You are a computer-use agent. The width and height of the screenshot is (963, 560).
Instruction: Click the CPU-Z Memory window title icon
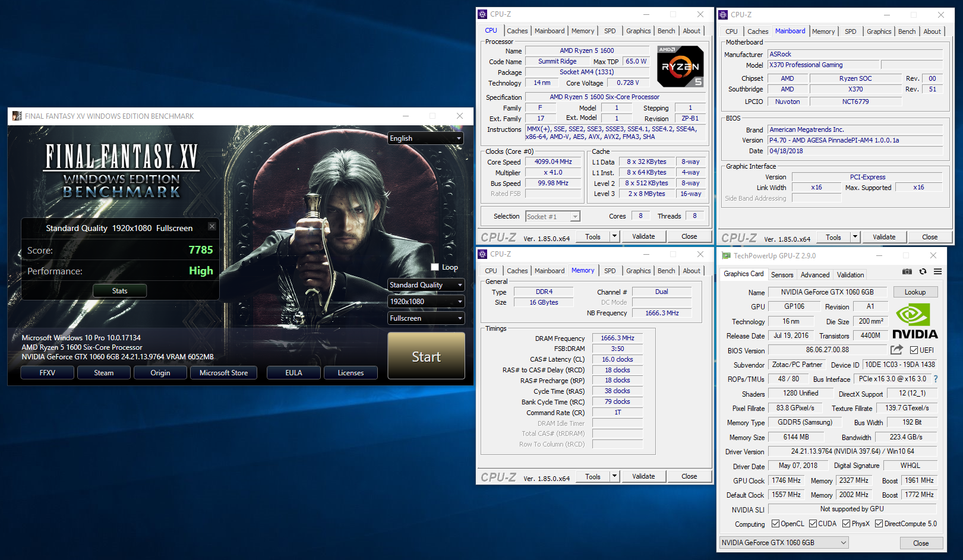(x=482, y=254)
